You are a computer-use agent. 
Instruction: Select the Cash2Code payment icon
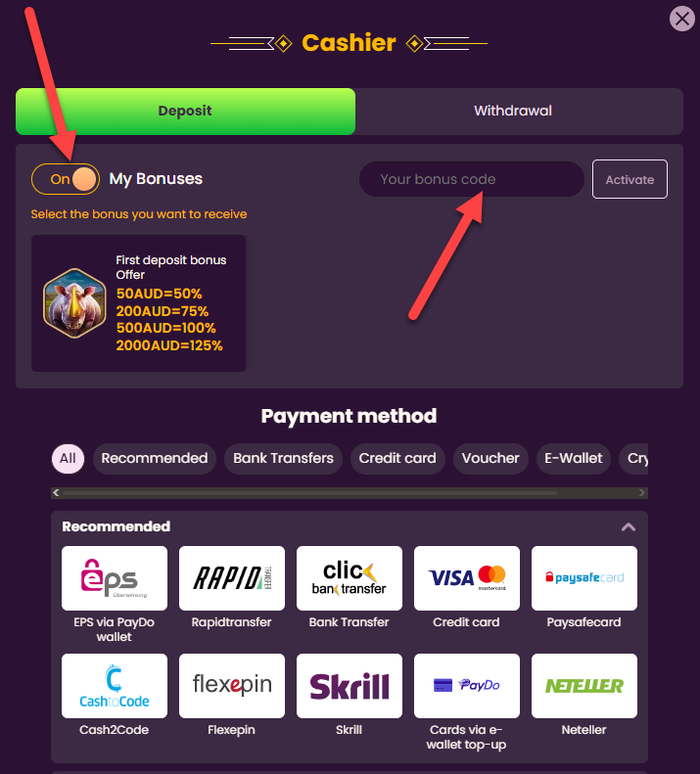click(x=115, y=686)
